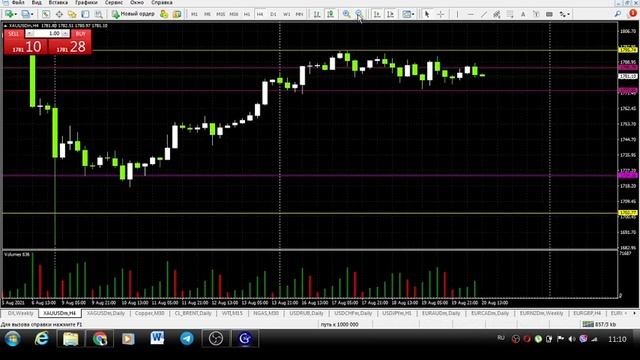Switch chart to bar chart

317,14
